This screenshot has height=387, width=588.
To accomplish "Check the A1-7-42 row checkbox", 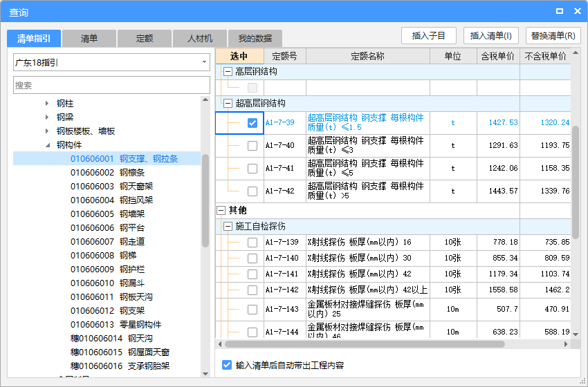I will point(252,191).
